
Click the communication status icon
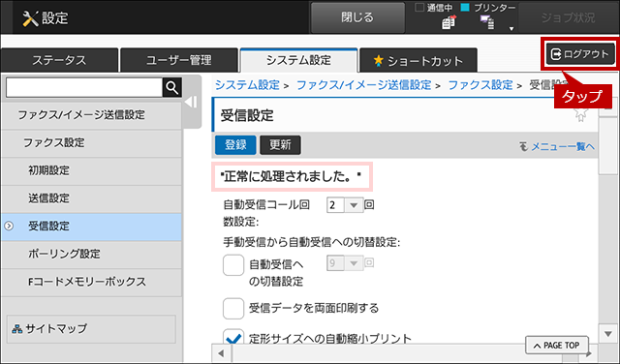(449, 22)
